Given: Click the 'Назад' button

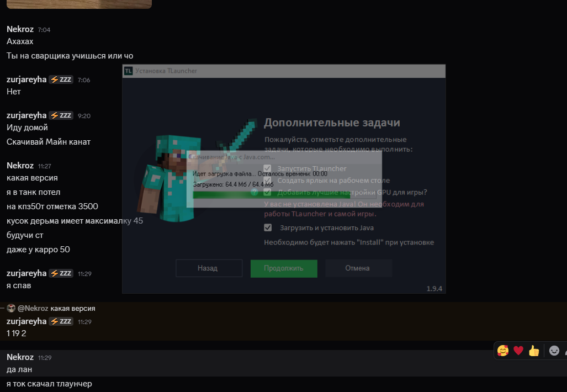Looking at the screenshot, I should click(x=209, y=268).
